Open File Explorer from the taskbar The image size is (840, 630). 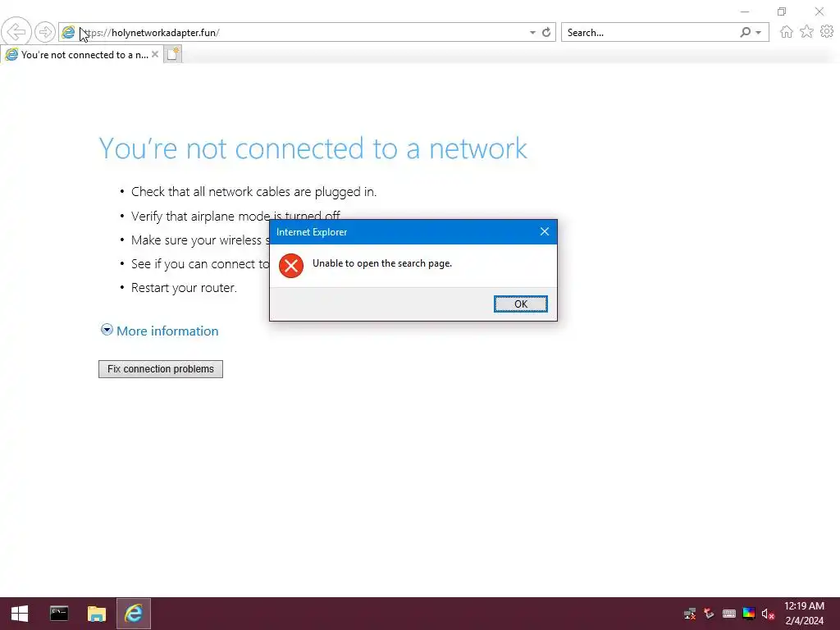coord(97,614)
